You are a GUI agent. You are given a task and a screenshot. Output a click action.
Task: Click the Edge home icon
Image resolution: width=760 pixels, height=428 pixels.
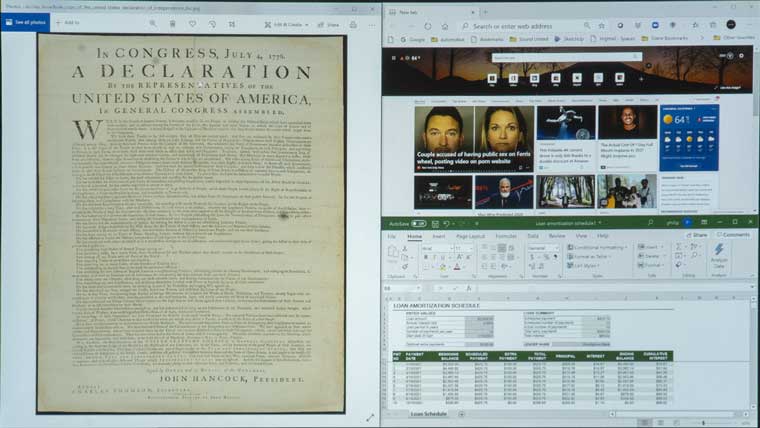pos(445,26)
